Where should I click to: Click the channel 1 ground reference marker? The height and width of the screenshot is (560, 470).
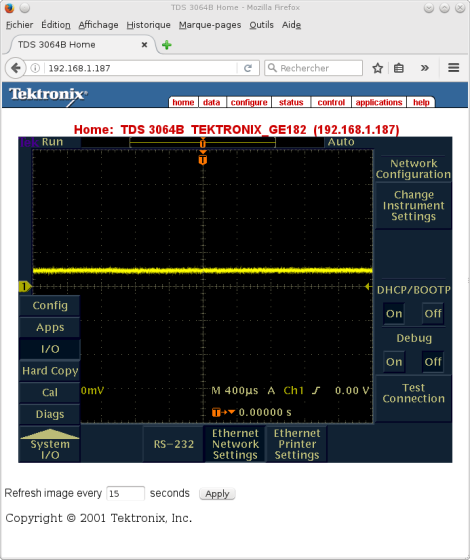coord(25,286)
